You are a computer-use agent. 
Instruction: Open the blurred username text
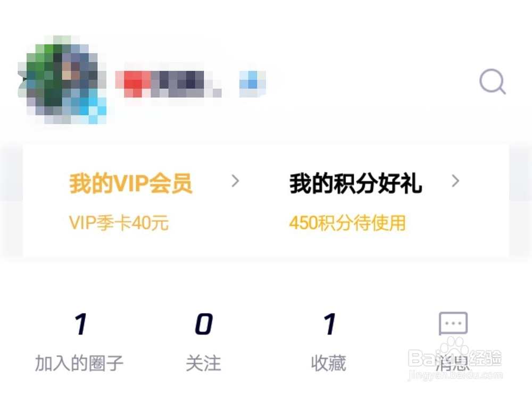click(169, 84)
